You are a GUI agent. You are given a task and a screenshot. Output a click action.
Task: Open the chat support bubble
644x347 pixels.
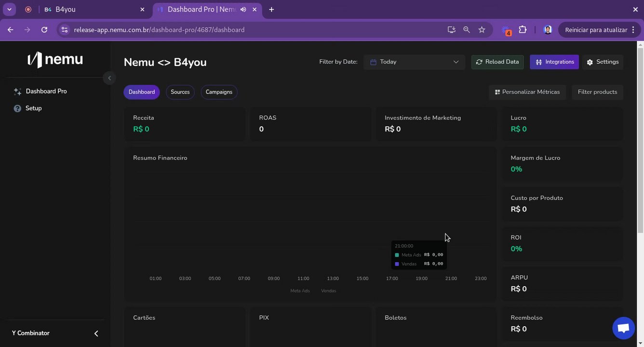click(623, 328)
